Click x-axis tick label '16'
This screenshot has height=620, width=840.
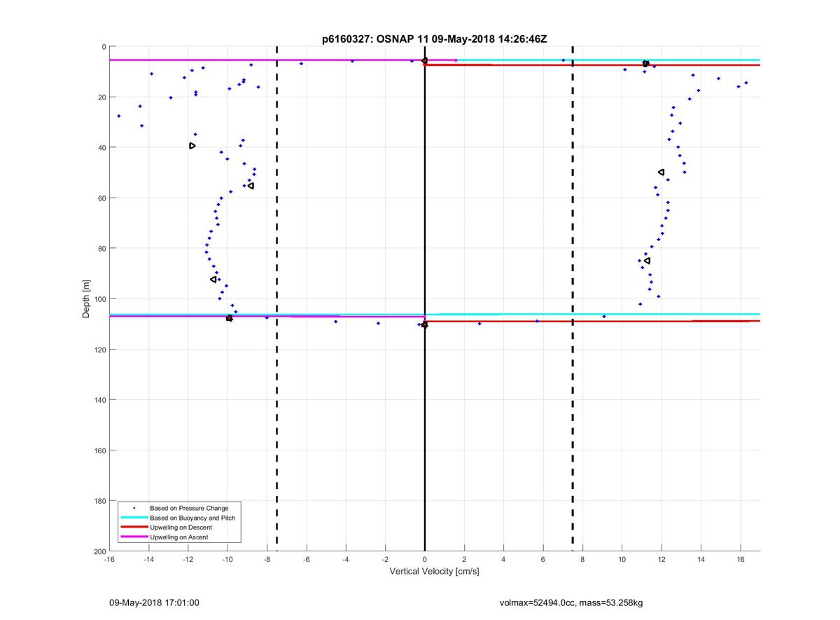click(x=741, y=560)
